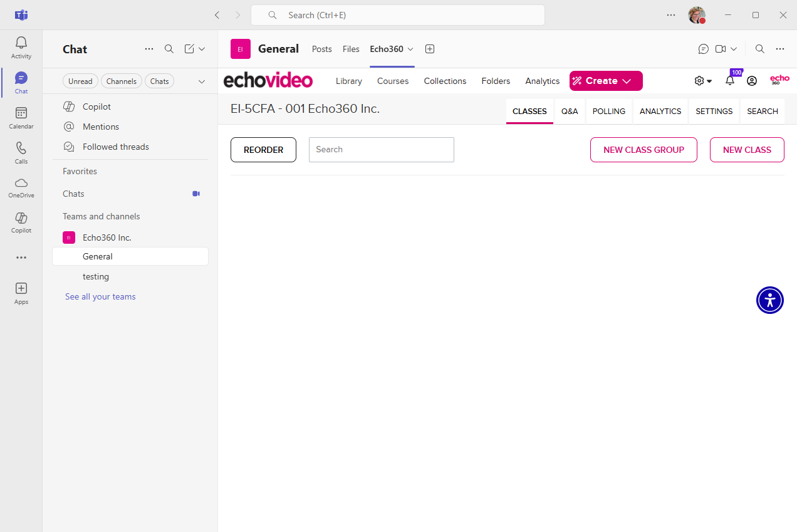Open EchoVideo notifications bell
797x532 pixels.
pyautogui.click(x=730, y=81)
